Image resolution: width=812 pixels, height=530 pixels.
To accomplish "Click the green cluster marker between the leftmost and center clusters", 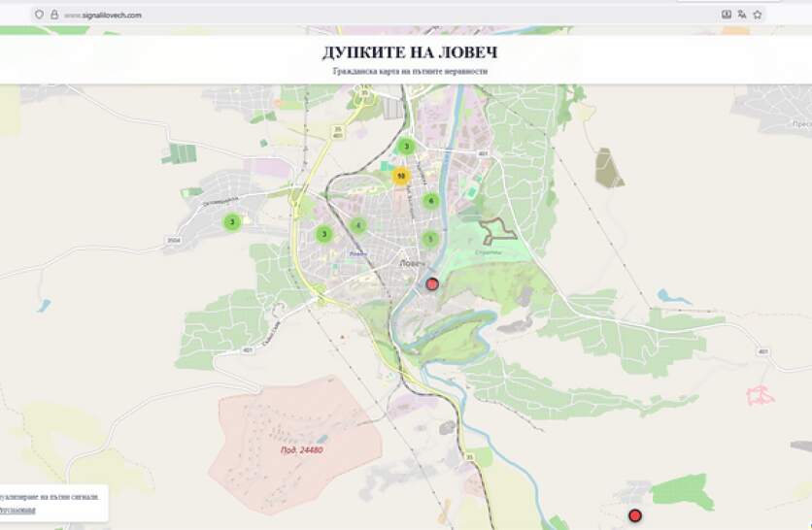I will click(x=323, y=234).
